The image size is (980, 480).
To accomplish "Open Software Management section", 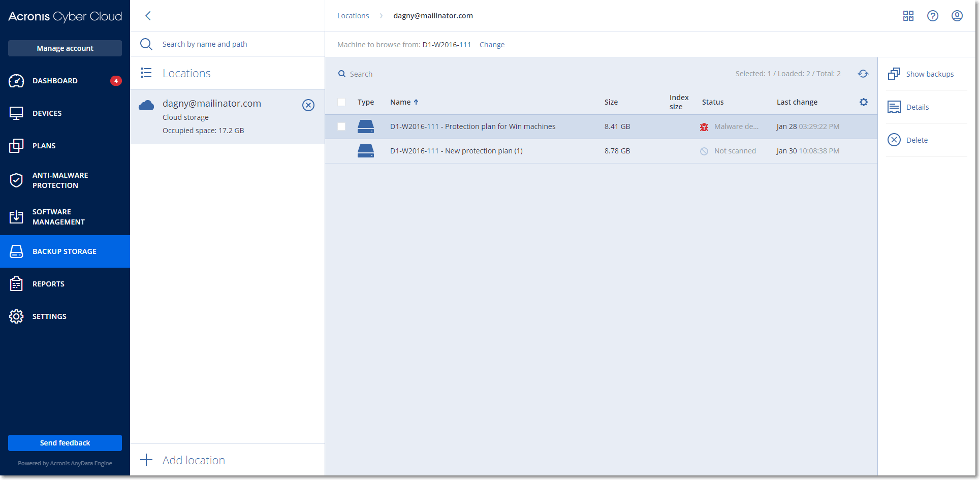I will point(65,217).
